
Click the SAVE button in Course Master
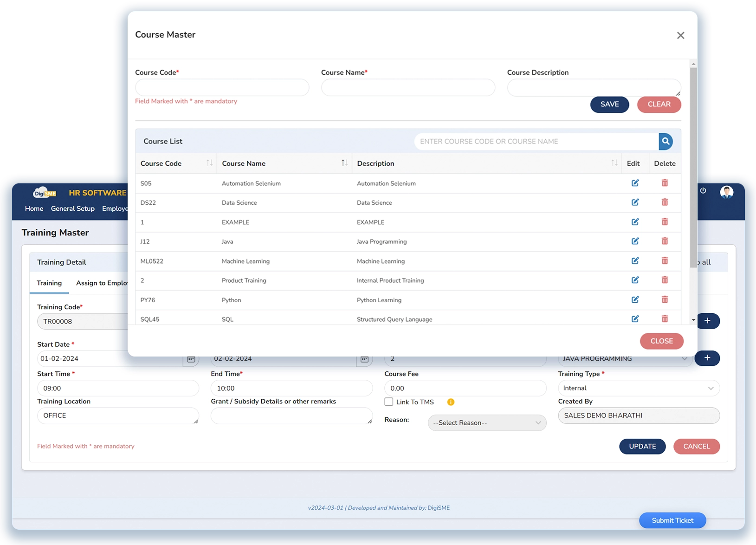coord(609,104)
